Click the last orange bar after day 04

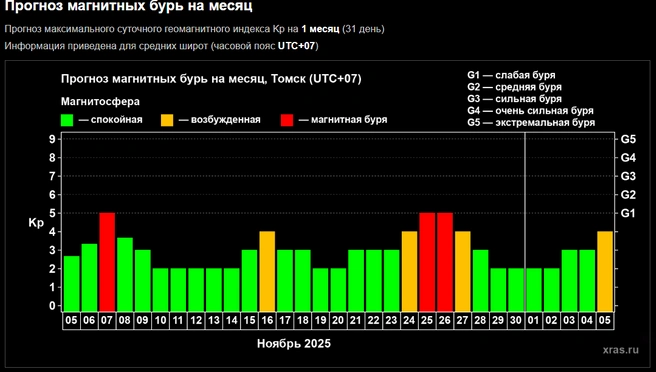(x=605, y=271)
